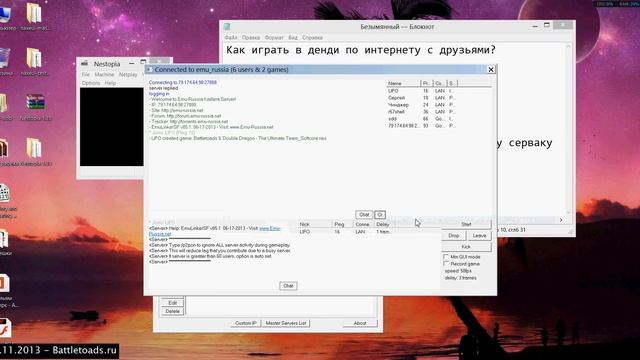Enable the Min GUI mode checkbox
The image size is (640, 360).
point(446,257)
